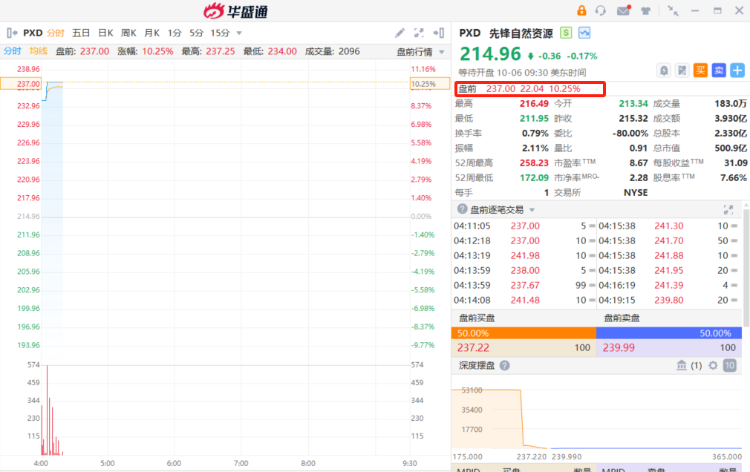Open the 盘前逐笔交易 dropdown arrow
The image size is (750, 472).
pyautogui.click(x=532, y=210)
